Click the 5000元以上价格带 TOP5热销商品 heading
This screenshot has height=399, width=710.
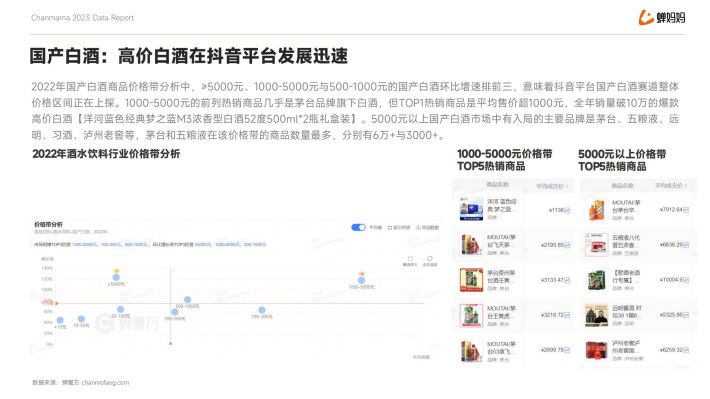[622, 160]
